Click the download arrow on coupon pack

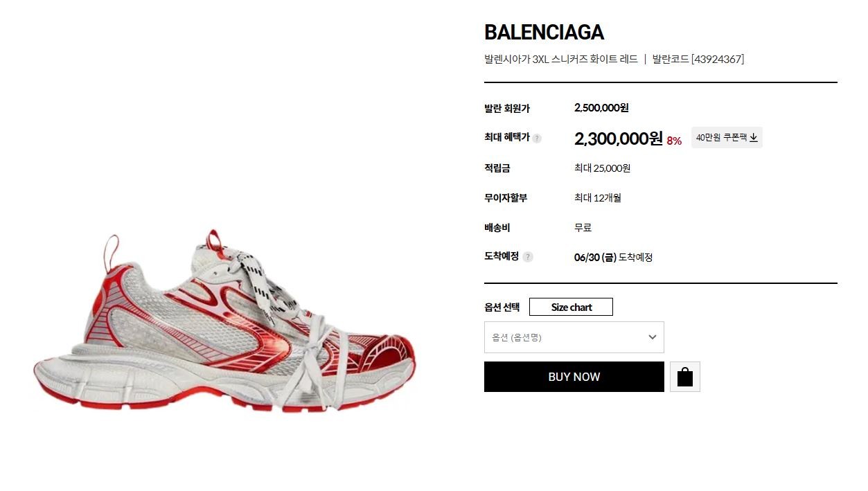tap(754, 138)
